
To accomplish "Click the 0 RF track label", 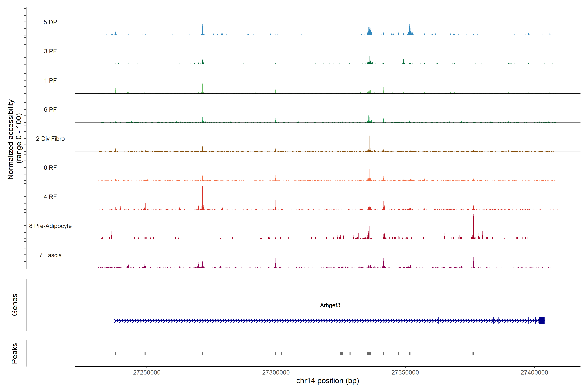I will (x=50, y=168).
